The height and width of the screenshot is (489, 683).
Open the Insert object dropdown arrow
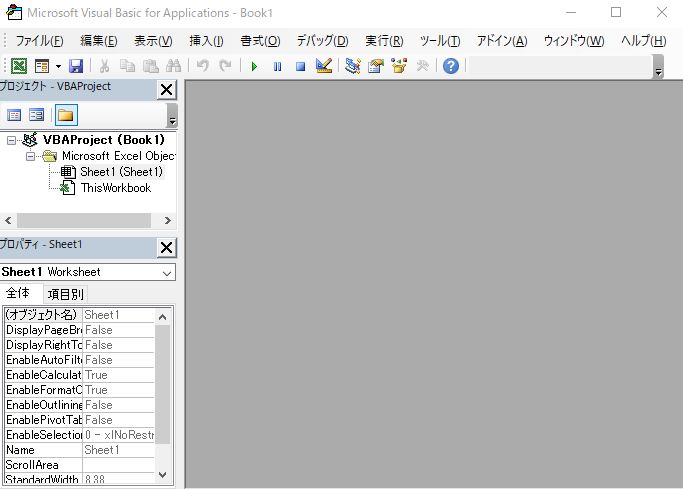[58, 67]
